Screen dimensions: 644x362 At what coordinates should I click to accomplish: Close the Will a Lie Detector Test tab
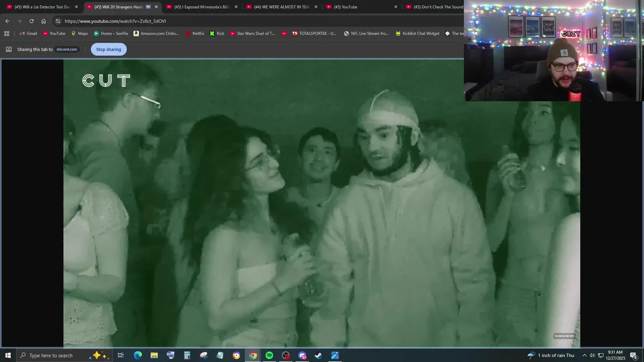[x=76, y=7]
